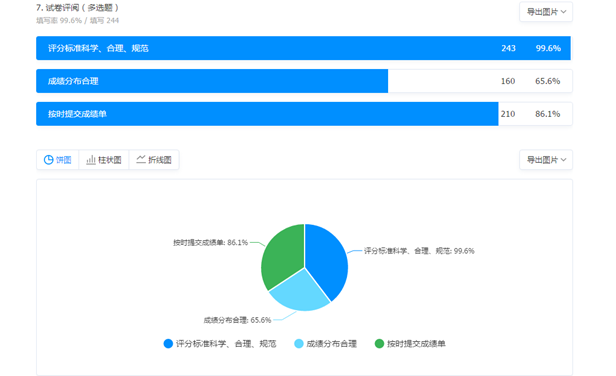
Task: Open the 导出图片 dropdown above the pie chart
Action: point(546,160)
